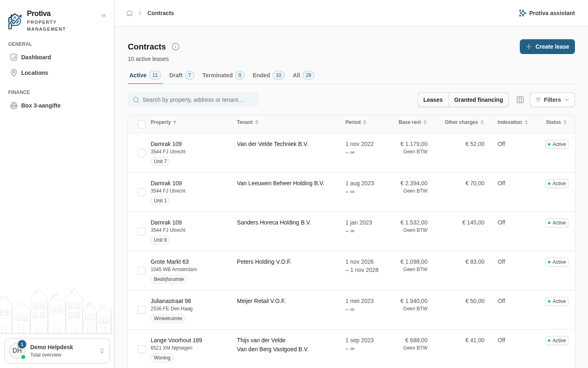Viewport: 588px width, 368px height.
Task: Select the Julianastraat 98 row checkbox
Action: click(142, 310)
